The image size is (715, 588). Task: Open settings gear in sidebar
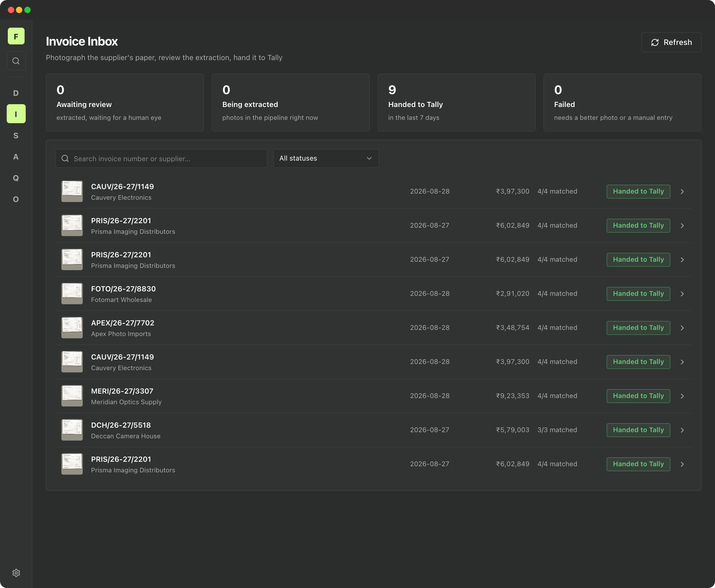(x=16, y=573)
